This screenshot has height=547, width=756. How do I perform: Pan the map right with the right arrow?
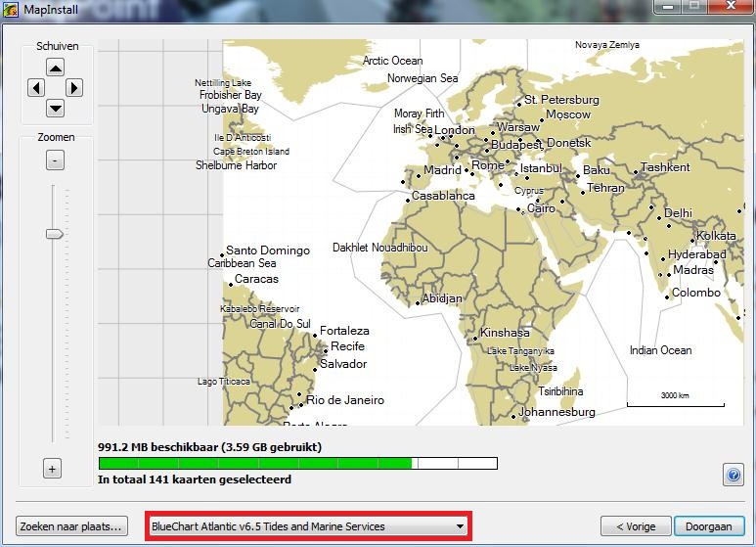pos(73,88)
